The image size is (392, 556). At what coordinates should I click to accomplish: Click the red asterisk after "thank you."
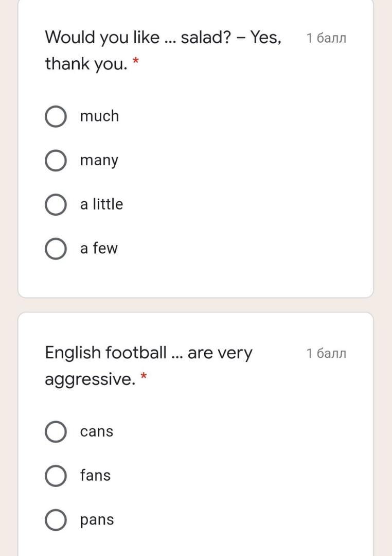(x=136, y=62)
